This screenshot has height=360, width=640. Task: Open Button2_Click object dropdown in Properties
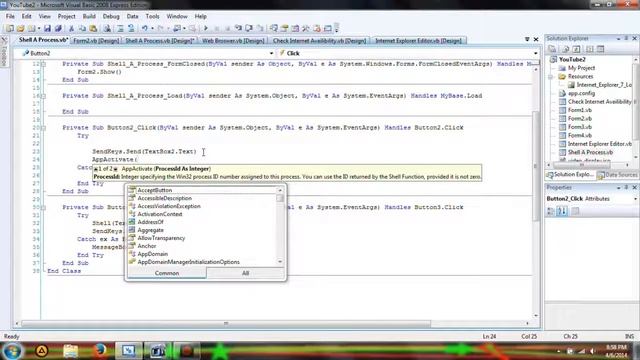click(635, 199)
